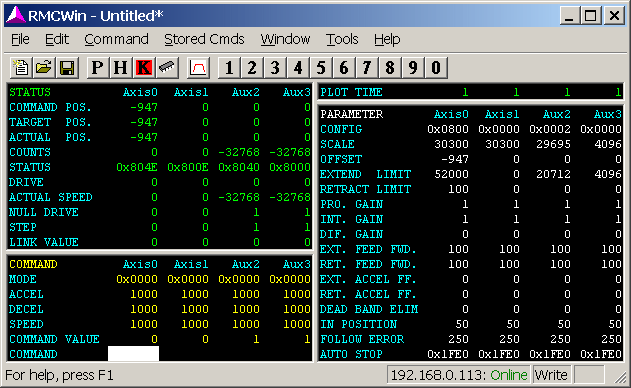The height and width of the screenshot is (388, 631).
Task: Select Axis0 FOLLOW ERROR value 250
Action: [458, 339]
